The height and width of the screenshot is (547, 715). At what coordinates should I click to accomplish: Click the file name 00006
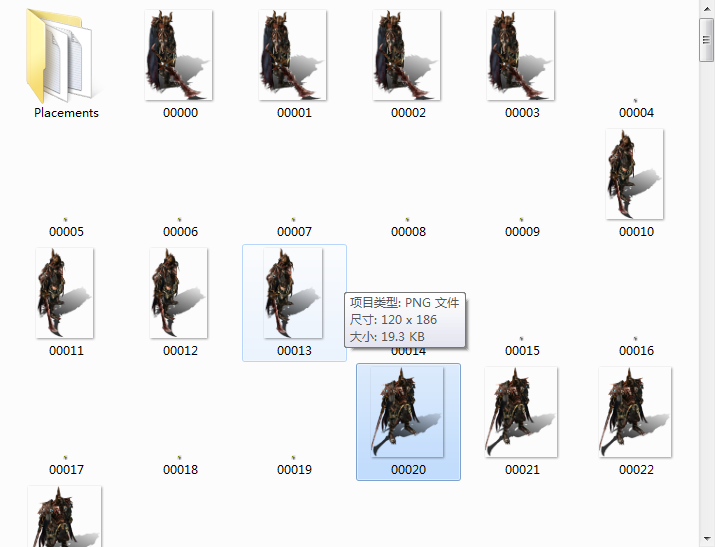click(180, 232)
